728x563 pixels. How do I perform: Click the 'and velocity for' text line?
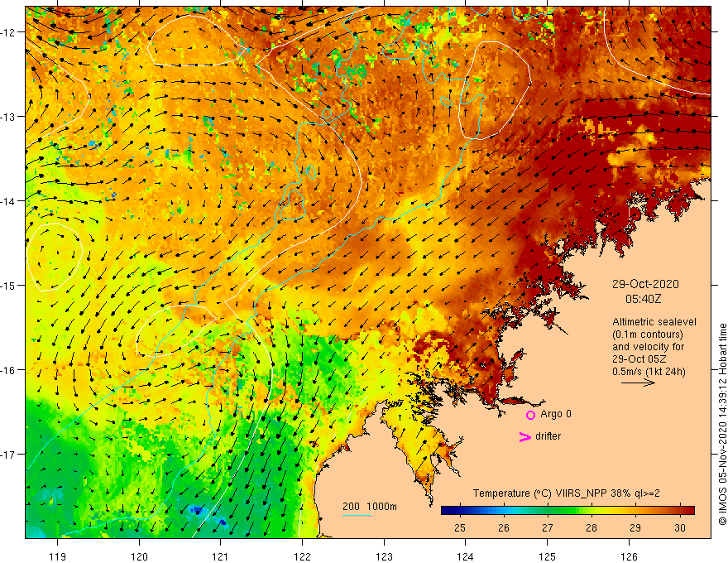pyautogui.click(x=648, y=347)
